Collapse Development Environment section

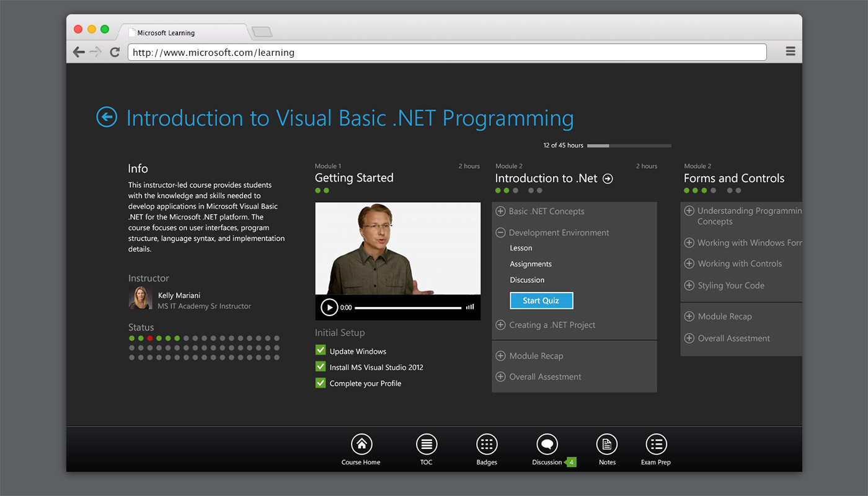click(500, 232)
